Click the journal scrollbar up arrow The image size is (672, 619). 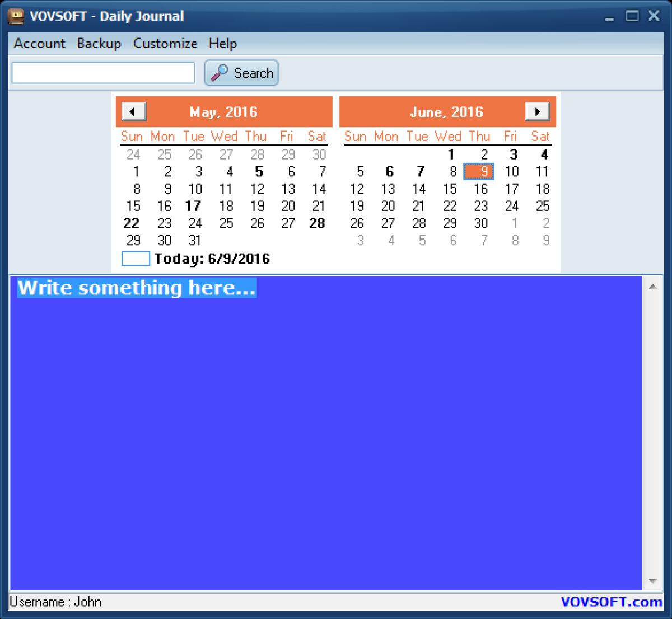(x=652, y=287)
